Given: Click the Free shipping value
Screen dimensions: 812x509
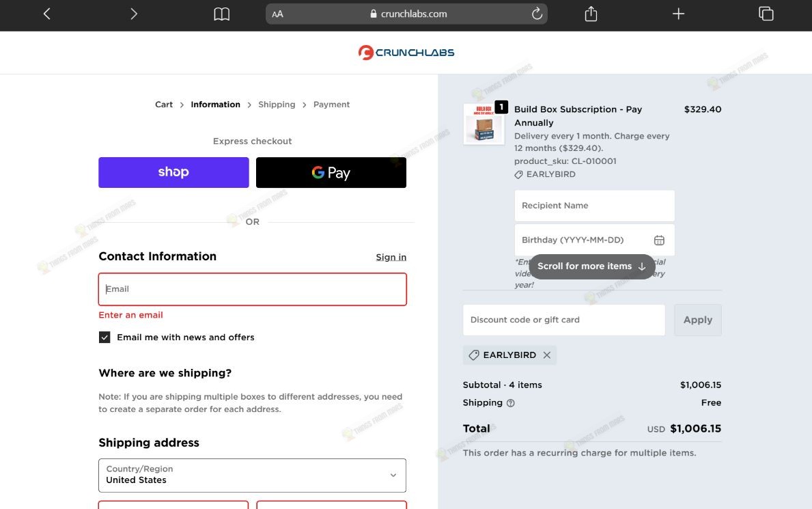Looking at the screenshot, I should (711, 402).
